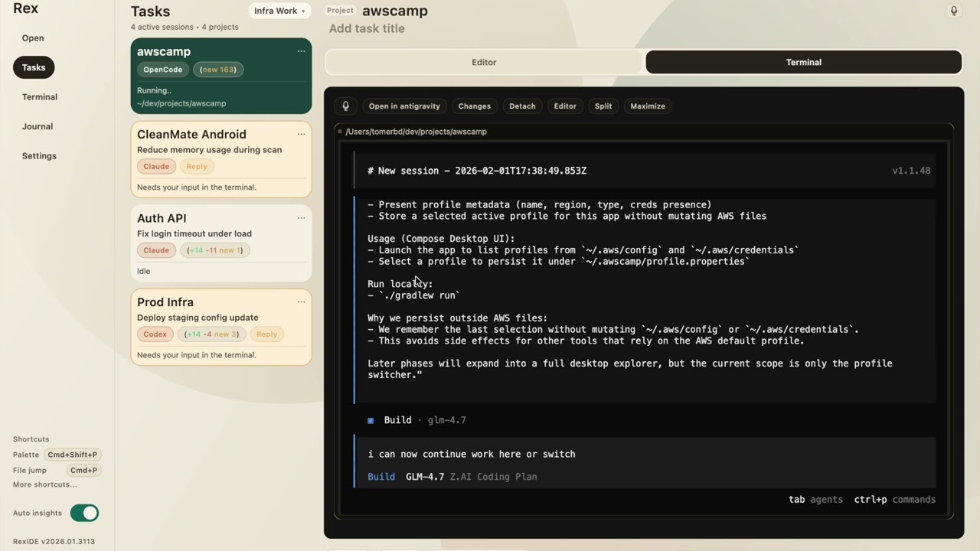
Task: Click the RexIDE v2026.01.3113 version text
Action: point(54,542)
